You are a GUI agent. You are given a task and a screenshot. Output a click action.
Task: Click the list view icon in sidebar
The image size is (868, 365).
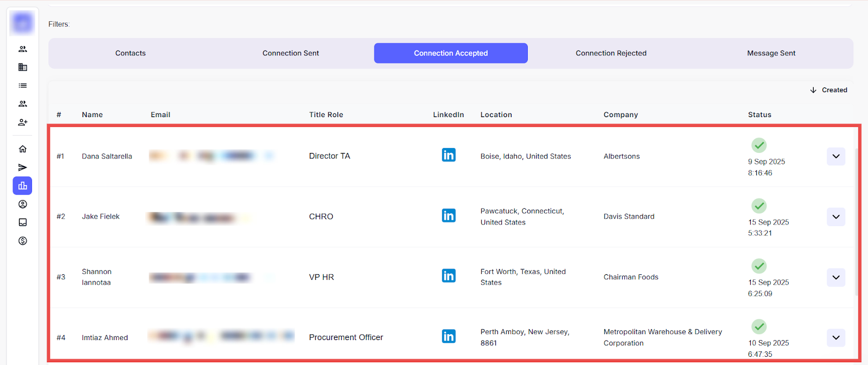pyautogui.click(x=23, y=86)
